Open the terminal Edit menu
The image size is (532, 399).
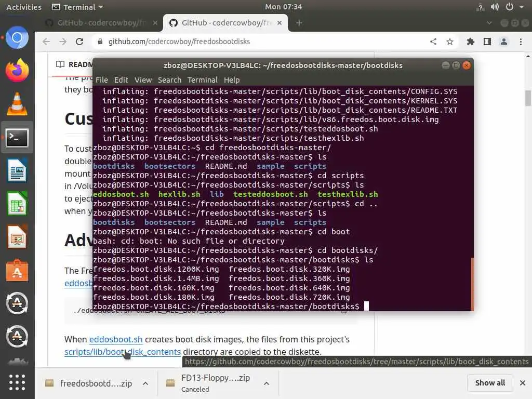[x=121, y=79]
